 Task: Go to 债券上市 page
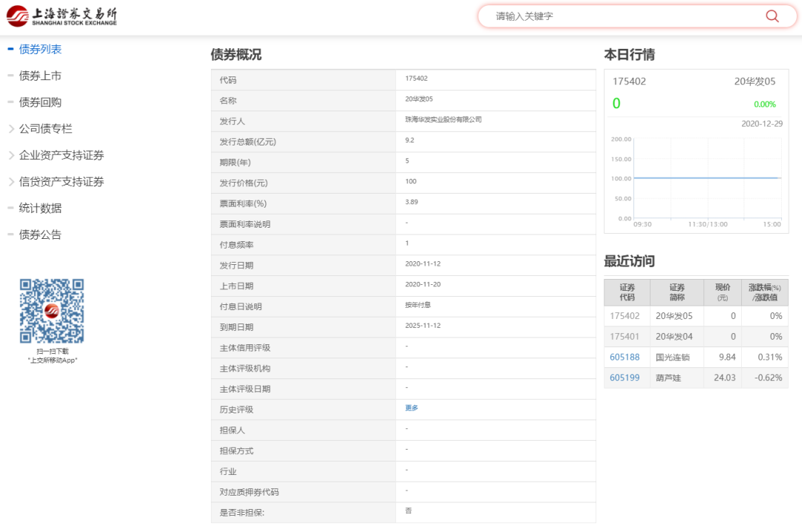(40, 76)
